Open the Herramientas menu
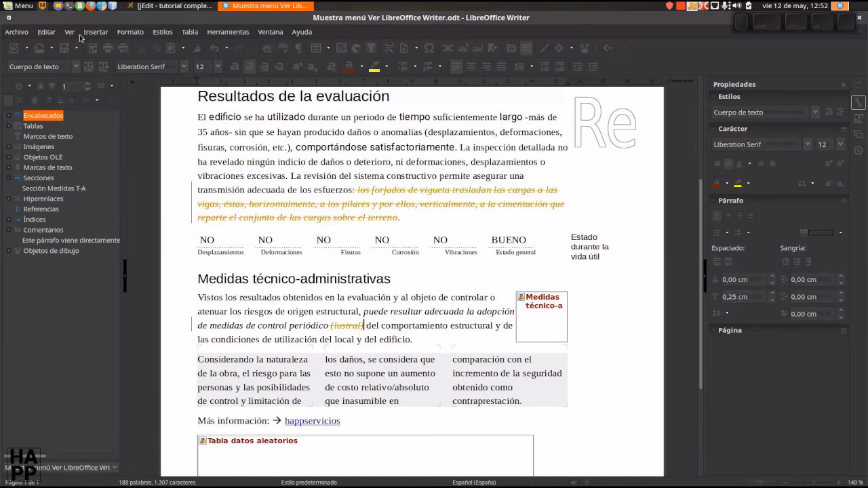 (x=228, y=32)
